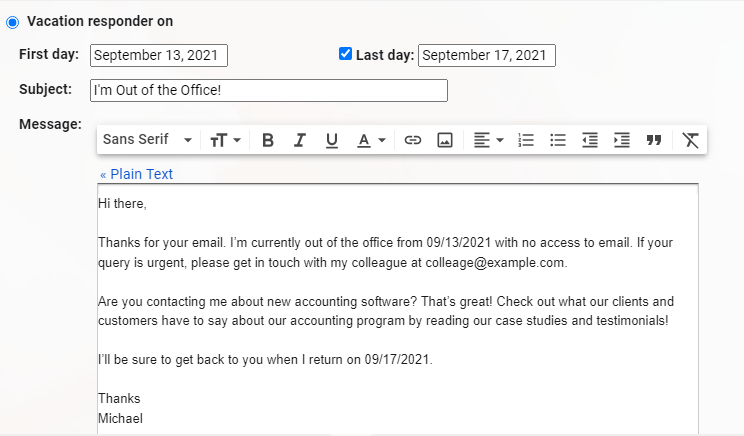Open the Sans Serif font dropdown
The width and height of the screenshot is (744, 436).
tap(147, 140)
